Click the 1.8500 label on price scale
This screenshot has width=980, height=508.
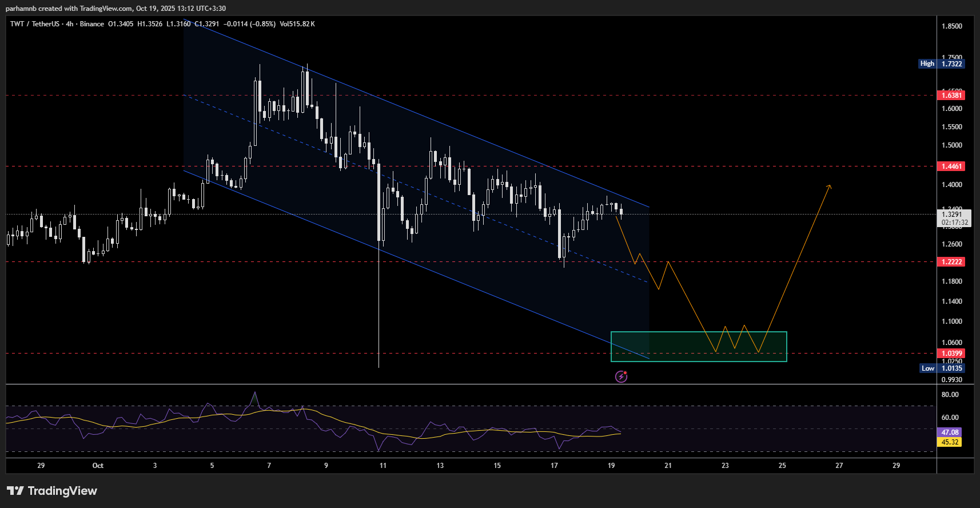(x=951, y=26)
